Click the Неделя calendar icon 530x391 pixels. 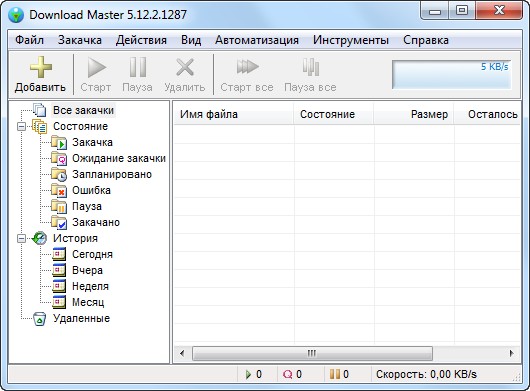coord(59,286)
